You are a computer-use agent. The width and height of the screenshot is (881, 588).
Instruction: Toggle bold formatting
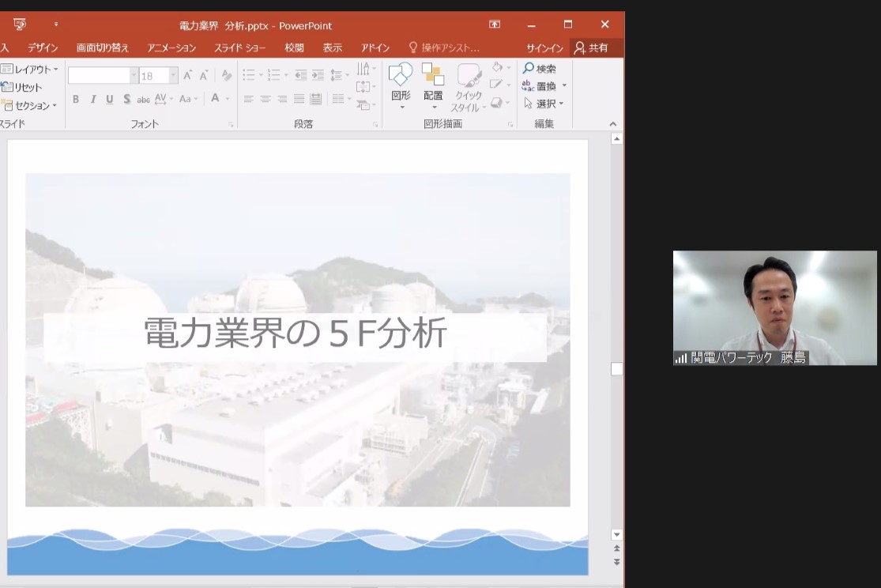[x=76, y=99]
